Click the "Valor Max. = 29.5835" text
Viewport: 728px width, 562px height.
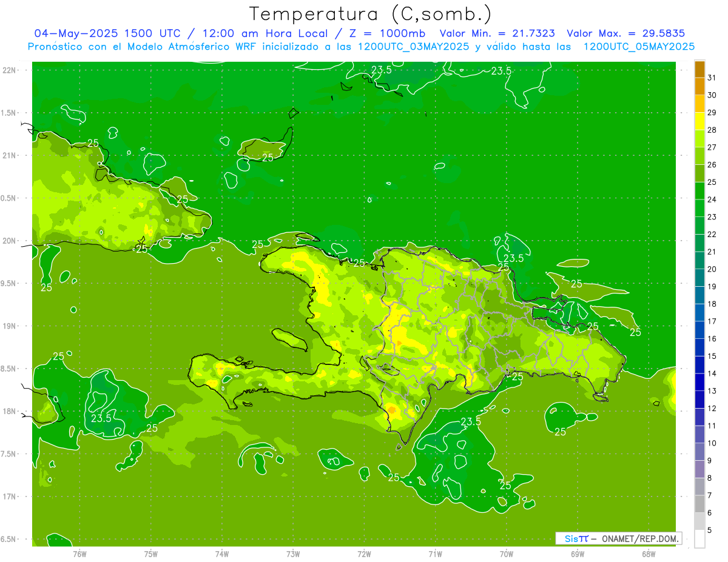(x=627, y=33)
